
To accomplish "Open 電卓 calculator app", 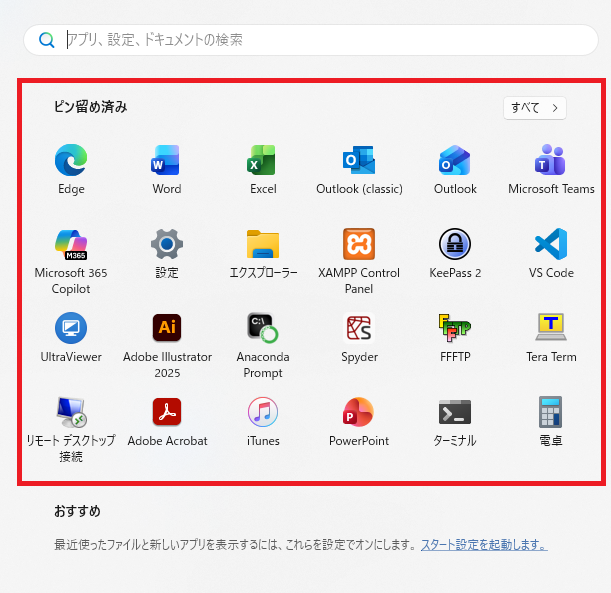I will 551,412.
